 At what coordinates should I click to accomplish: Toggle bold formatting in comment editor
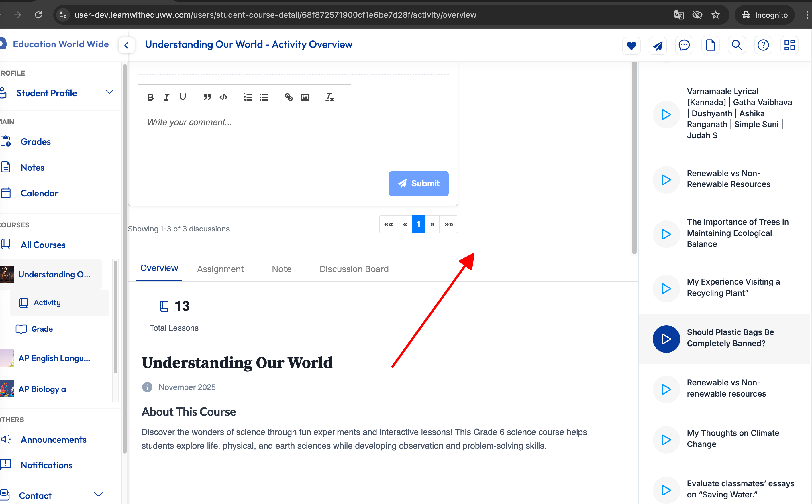[150, 97]
